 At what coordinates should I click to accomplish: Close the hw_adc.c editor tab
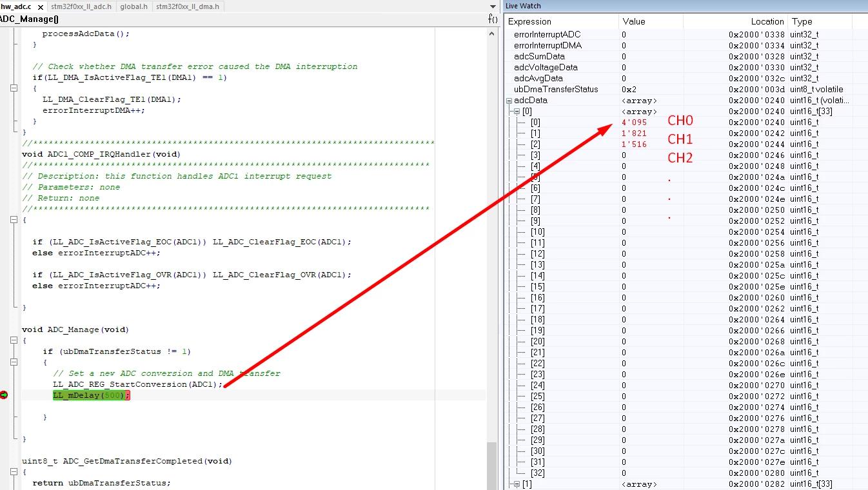41,7
